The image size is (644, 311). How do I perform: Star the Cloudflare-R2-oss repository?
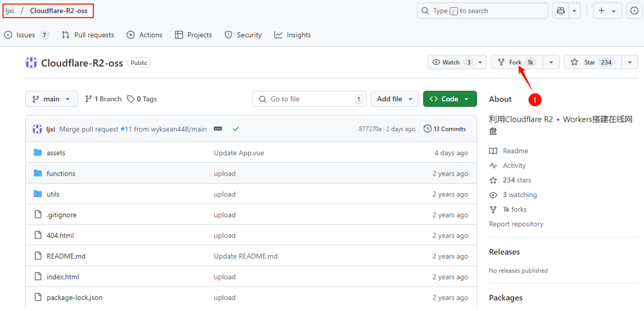(590, 62)
